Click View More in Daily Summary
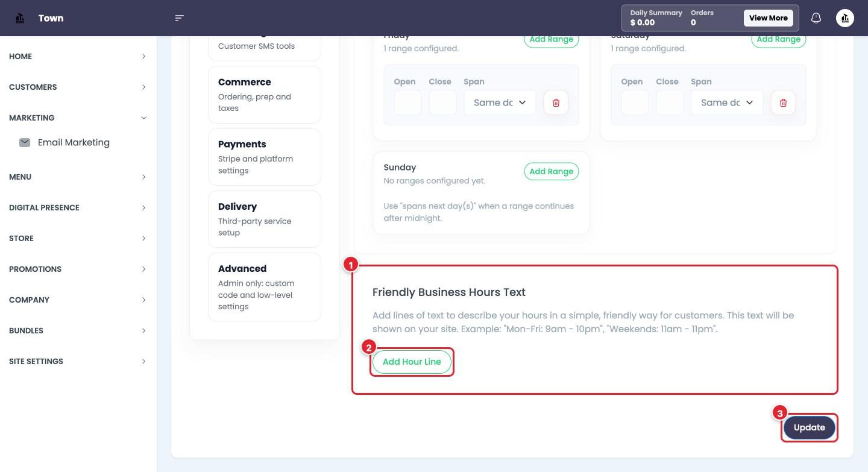Image resolution: width=868 pixels, height=472 pixels. 768,18
